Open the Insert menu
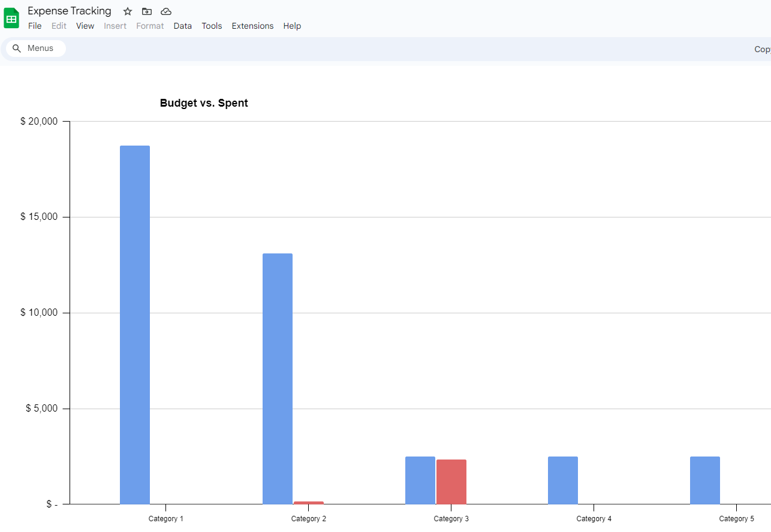The width and height of the screenshot is (771, 532). point(115,26)
